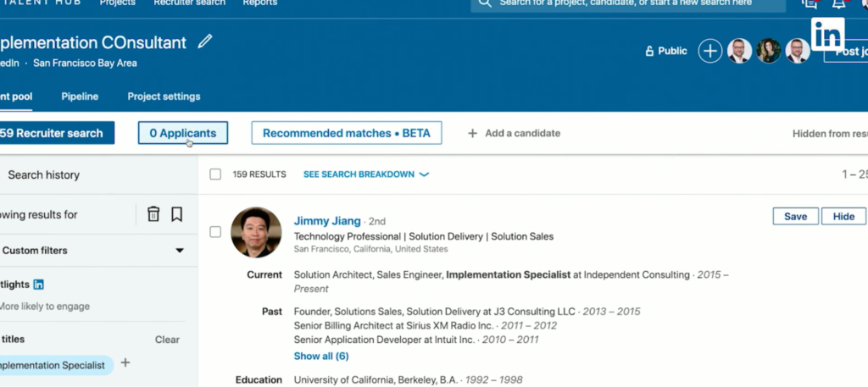868x387 pixels.
Task: Open Jimmy Jiang's profile name link
Action: (327, 221)
